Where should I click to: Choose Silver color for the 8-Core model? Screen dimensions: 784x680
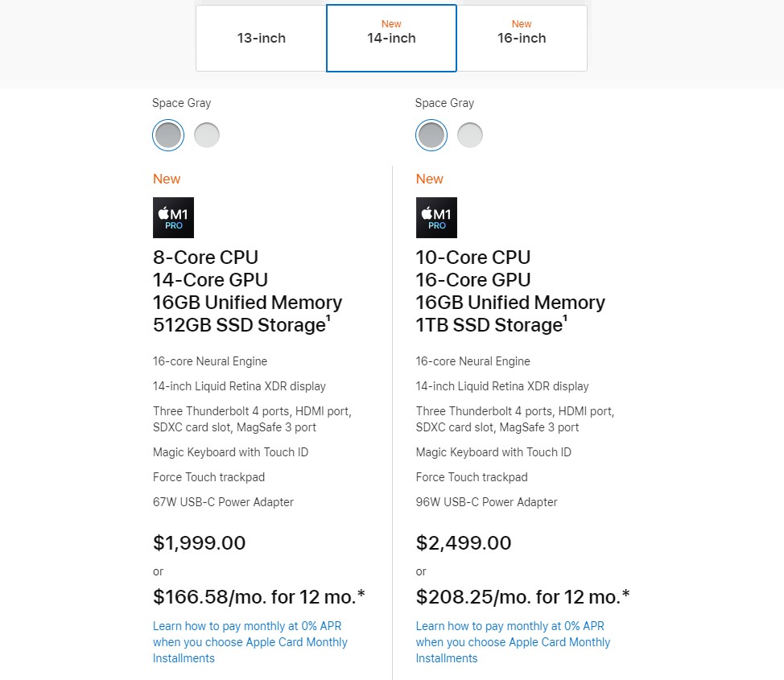[x=207, y=135]
